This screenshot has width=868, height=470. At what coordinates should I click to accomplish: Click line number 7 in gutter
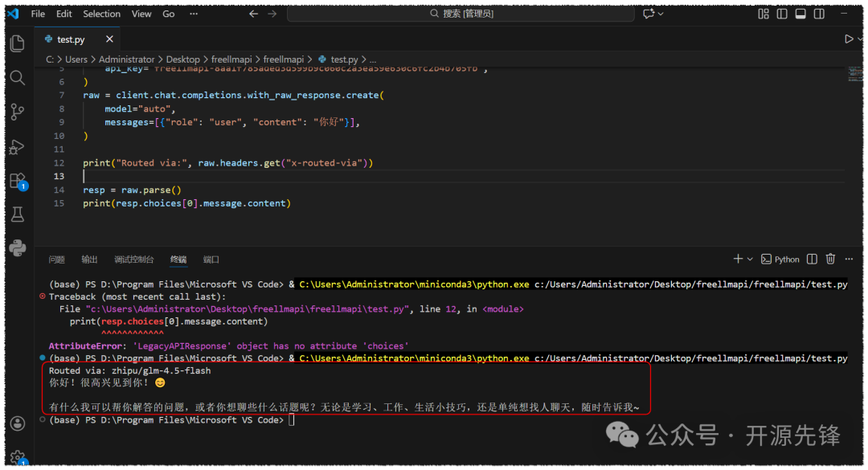tap(62, 96)
